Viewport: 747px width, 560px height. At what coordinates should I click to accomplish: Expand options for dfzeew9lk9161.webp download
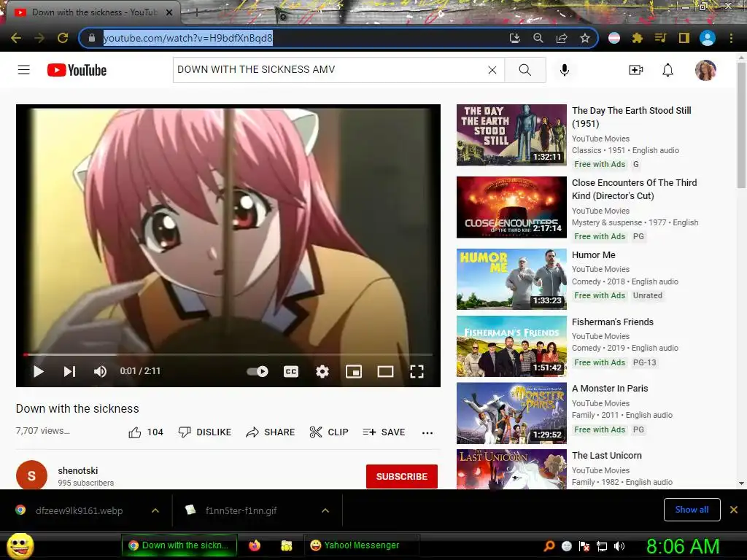pos(155,510)
